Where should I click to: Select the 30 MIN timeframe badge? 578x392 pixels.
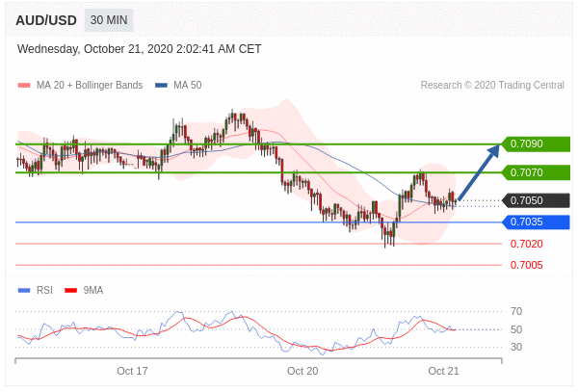109,20
